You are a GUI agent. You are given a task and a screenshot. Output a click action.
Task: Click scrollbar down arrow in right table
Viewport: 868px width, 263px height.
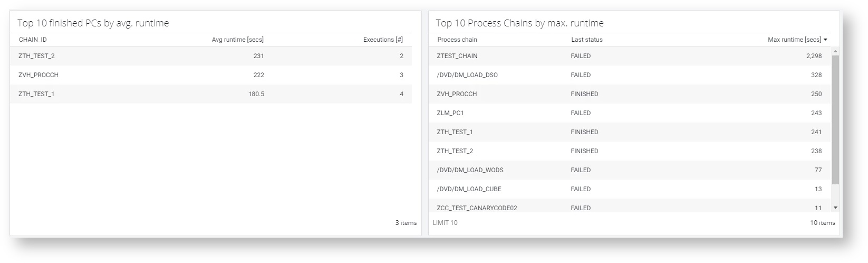pos(835,208)
